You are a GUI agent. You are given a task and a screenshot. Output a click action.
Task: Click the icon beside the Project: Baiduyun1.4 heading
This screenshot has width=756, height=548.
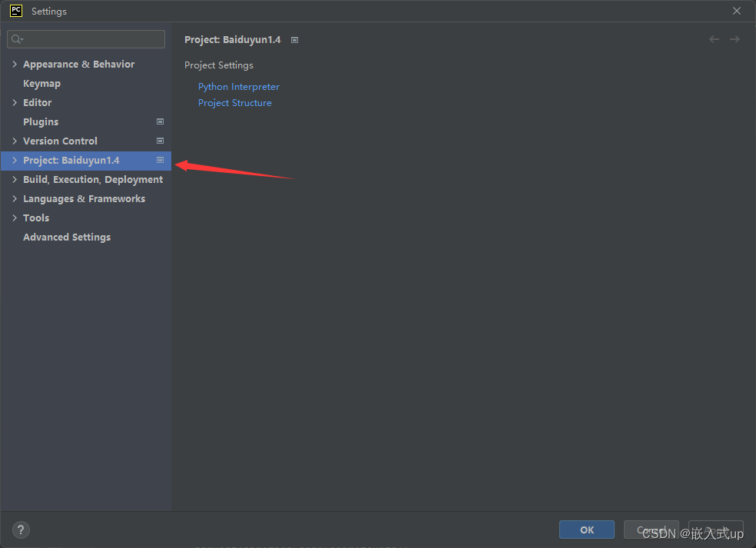click(294, 40)
